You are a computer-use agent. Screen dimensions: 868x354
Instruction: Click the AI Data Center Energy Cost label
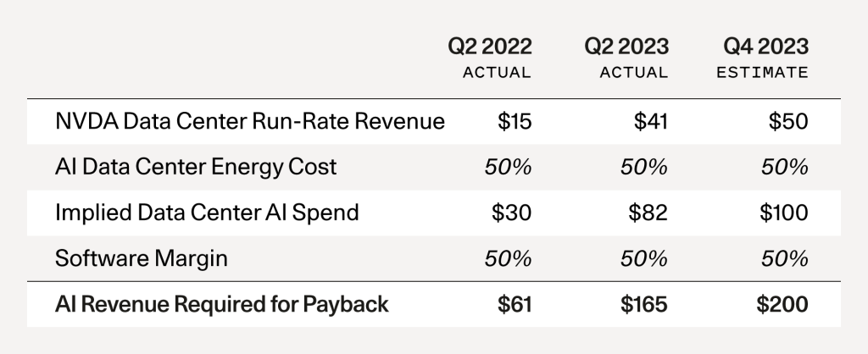[196, 167]
